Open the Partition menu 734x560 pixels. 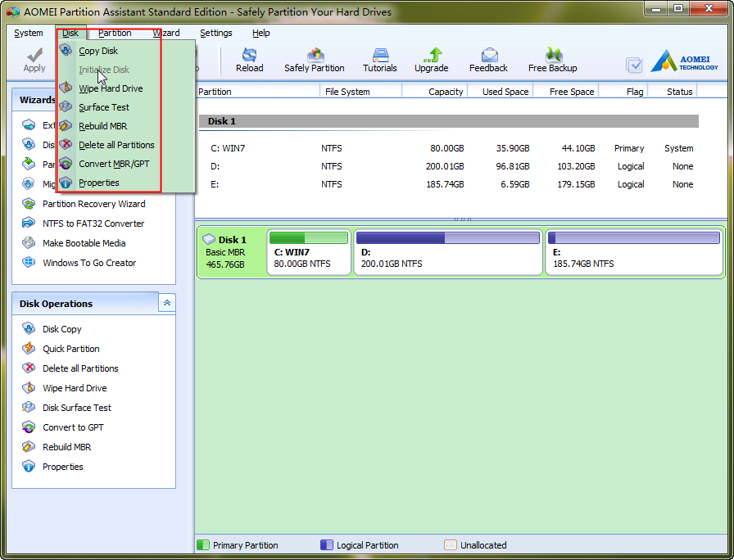(115, 33)
